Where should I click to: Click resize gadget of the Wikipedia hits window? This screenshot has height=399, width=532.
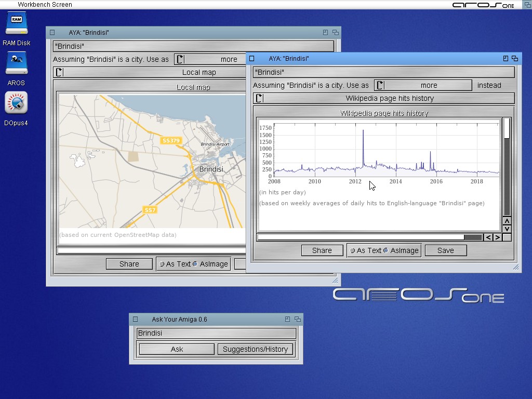point(516,268)
